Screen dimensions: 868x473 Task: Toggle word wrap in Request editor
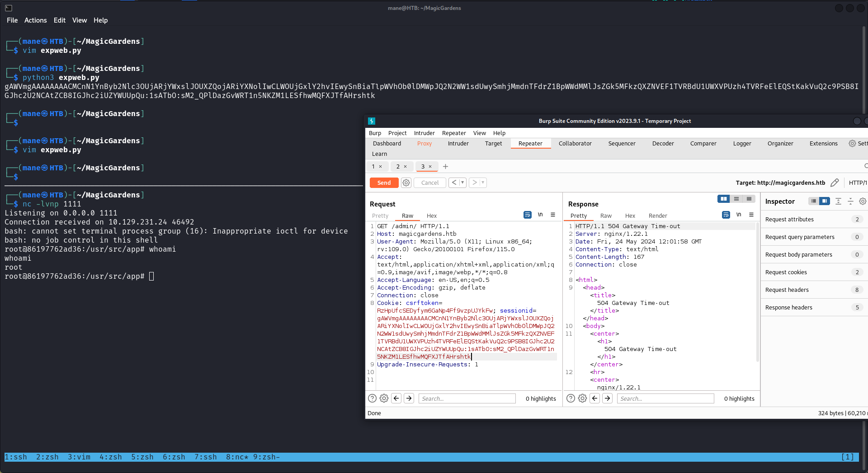[x=528, y=215]
